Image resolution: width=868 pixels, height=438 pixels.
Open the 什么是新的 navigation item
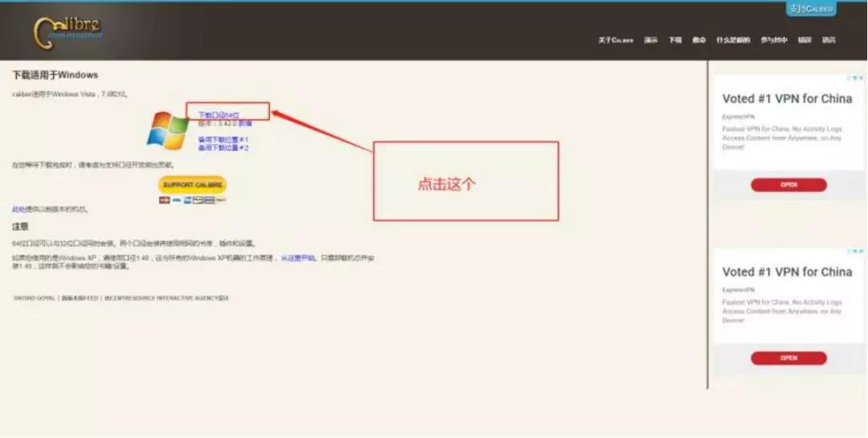click(x=733, y=39)
